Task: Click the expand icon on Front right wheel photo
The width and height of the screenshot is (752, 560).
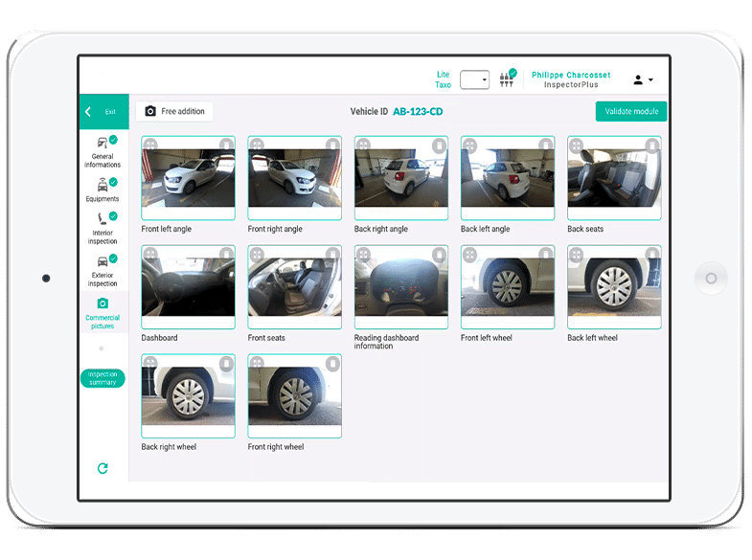Action: click(x=257, y=363)
